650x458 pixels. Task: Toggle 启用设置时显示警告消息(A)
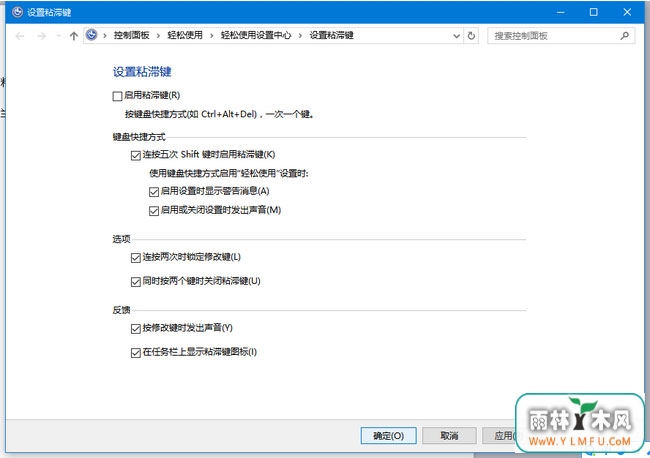[x=154, y=191]
